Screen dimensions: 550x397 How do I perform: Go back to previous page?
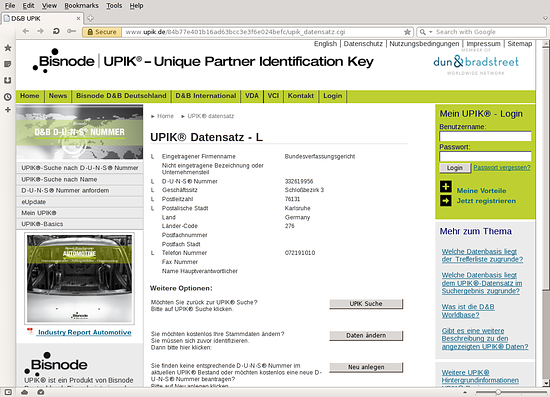tap(26, 31)
